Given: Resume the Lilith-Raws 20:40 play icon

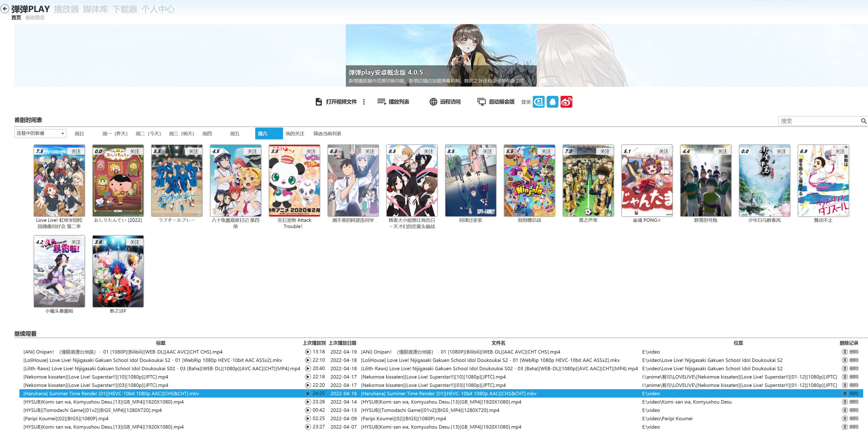Looking at the screenshot, I should 308,369.
